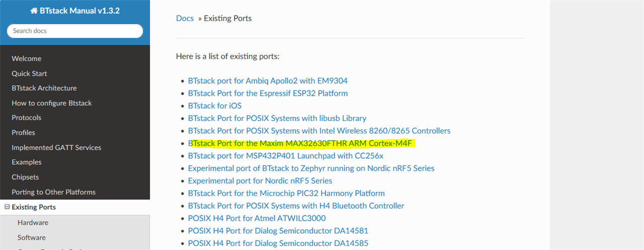Click the Search docs input field
This screenshot has height=250, width=644.
coord(75,31)
